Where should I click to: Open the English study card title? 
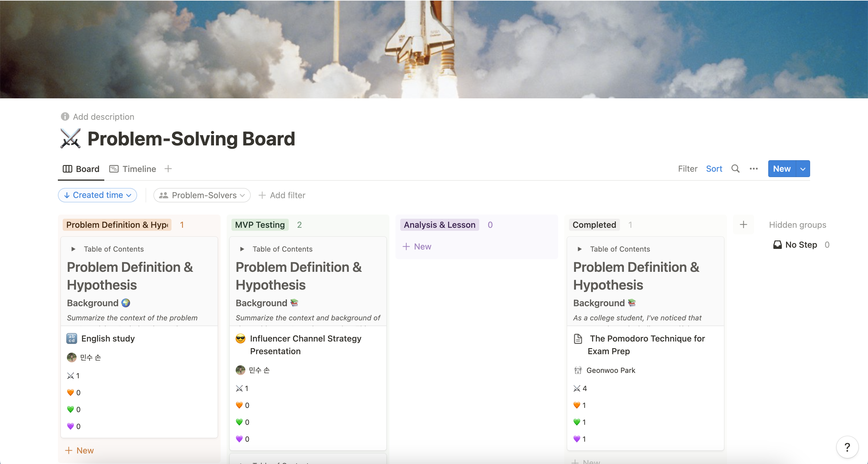click(108, 338)
